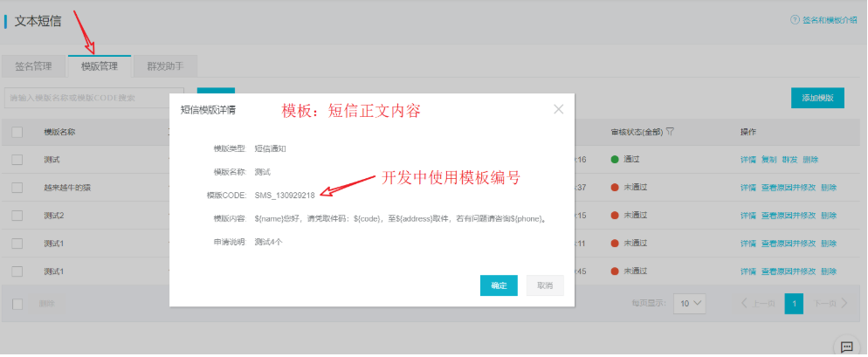The width and height of the screenshot is (868, 357).
Task: Check the box for 测试1 row ending :11
Action: pos(17,244)
